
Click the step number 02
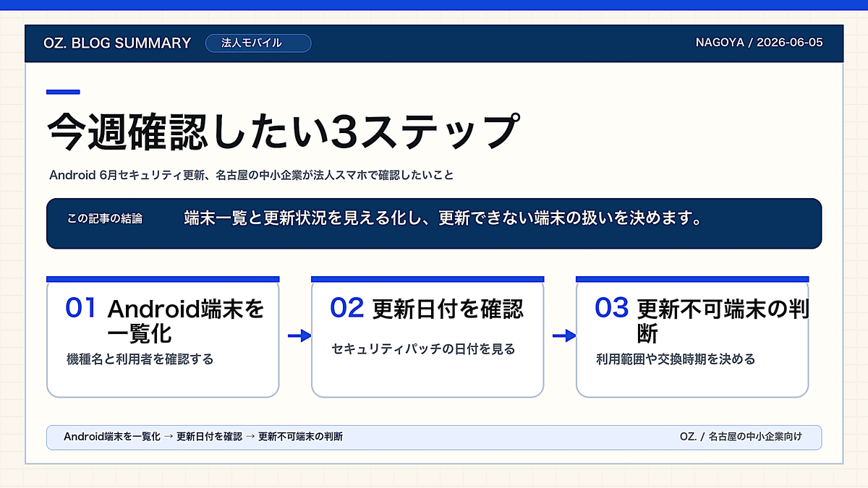346,308
